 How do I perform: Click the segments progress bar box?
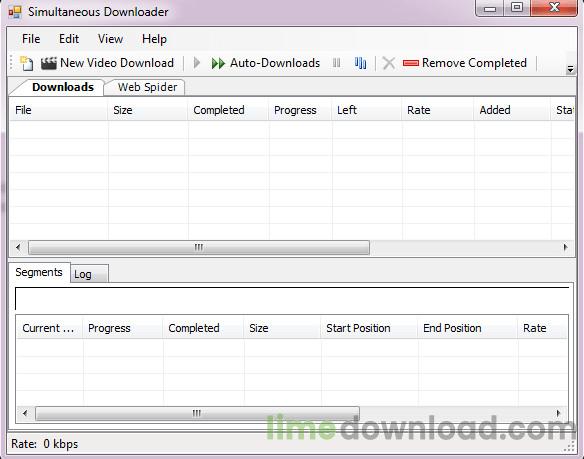pyautogui.click(x=292, y=298)
